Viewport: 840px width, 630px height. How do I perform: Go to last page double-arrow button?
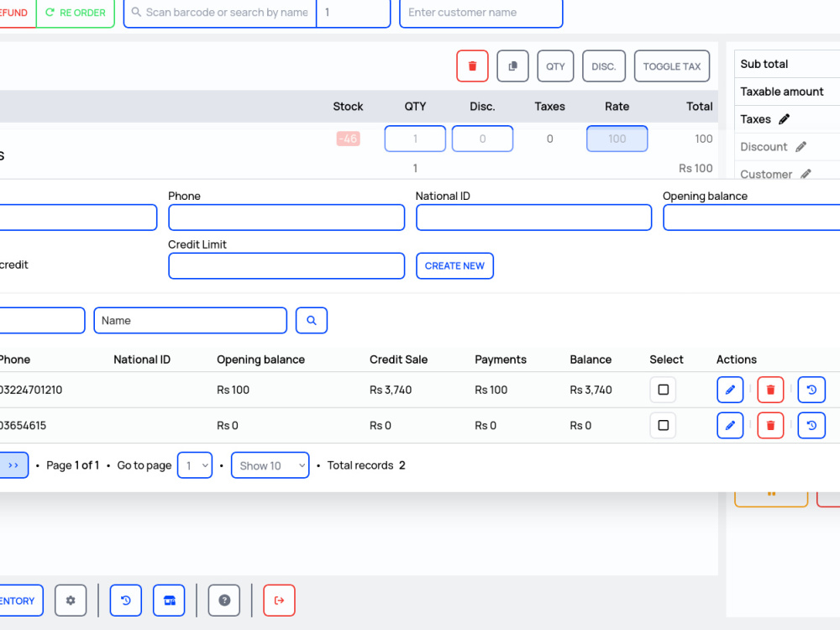click(13, 465)
